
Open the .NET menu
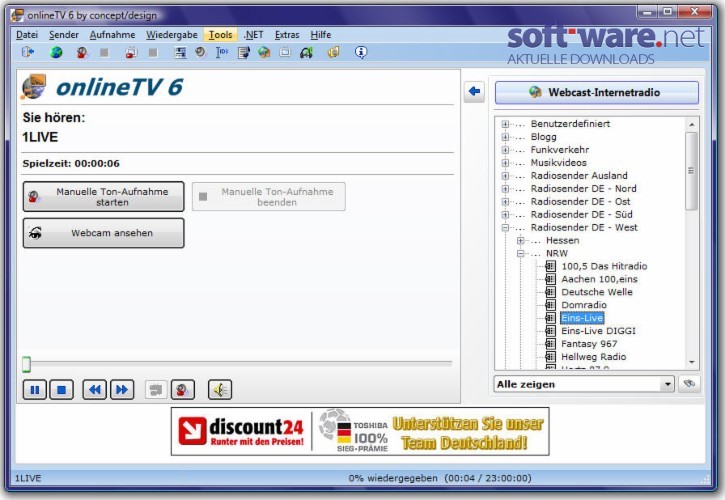coord(253,35)
